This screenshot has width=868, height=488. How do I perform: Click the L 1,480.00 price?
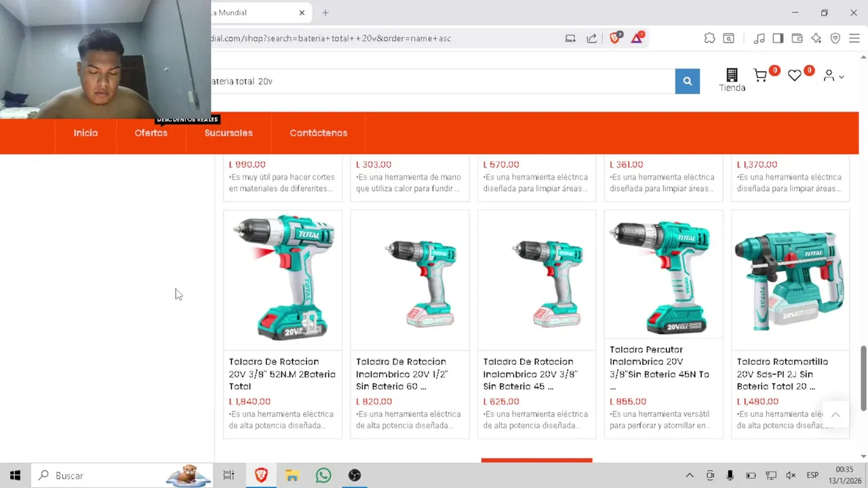coord(757,401)
